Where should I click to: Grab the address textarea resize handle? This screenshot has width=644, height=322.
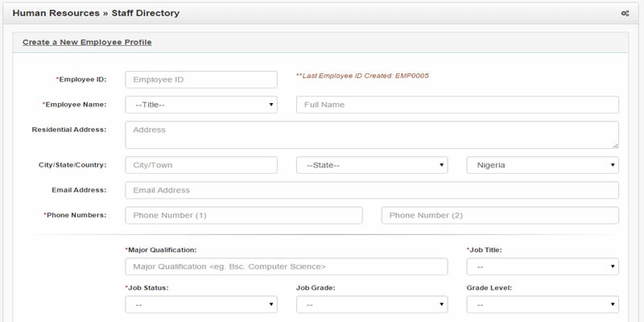pos(616,146)
